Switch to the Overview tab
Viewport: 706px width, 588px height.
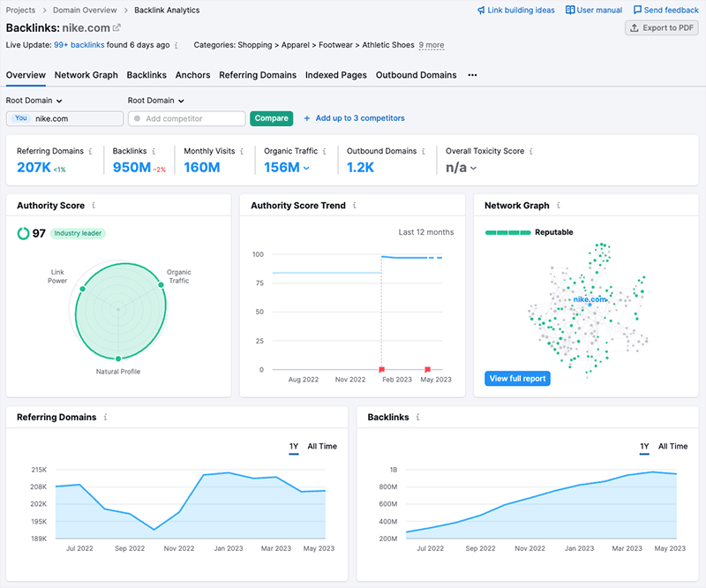tap(26, 75)
